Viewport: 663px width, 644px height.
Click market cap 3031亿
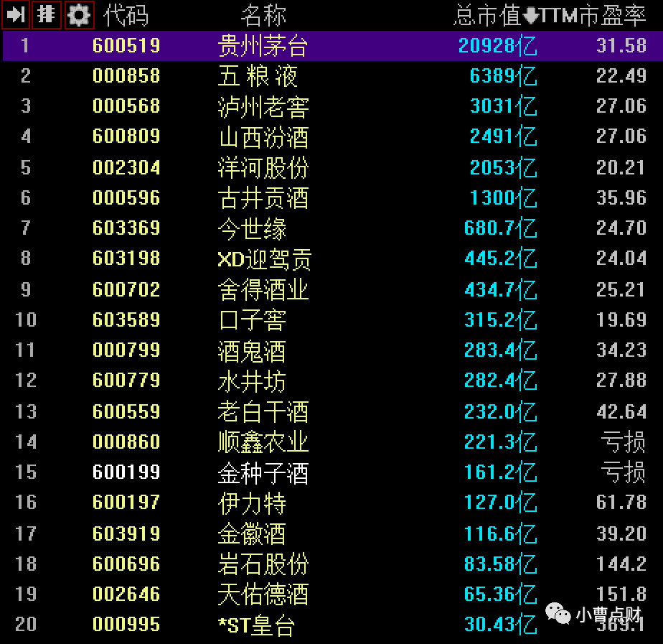coord(503,106)
